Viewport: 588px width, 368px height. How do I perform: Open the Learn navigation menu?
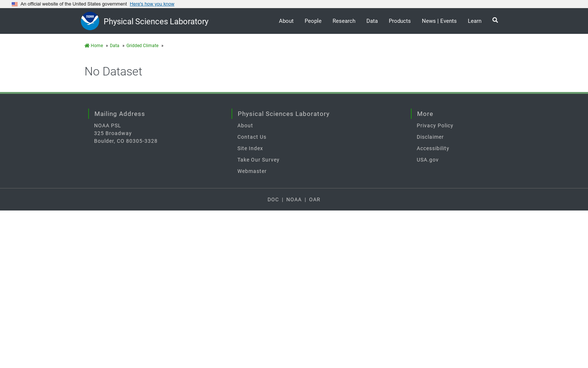(474, 21)
